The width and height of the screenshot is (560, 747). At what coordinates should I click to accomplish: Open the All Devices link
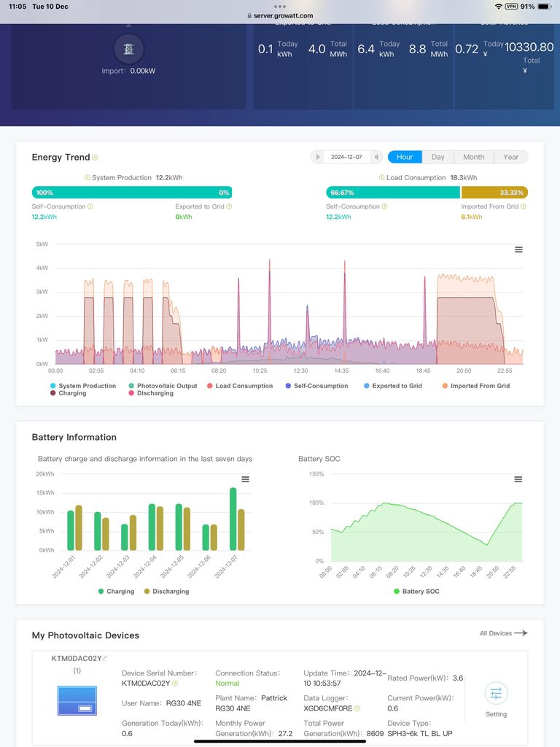coord(502,633)
